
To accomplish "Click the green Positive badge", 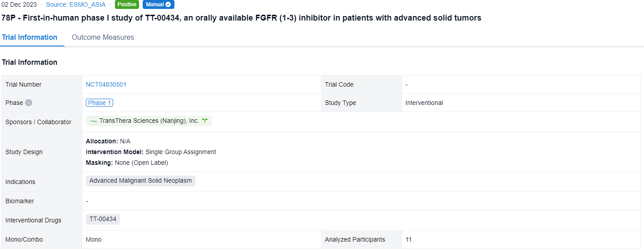I will pos(127,4).
